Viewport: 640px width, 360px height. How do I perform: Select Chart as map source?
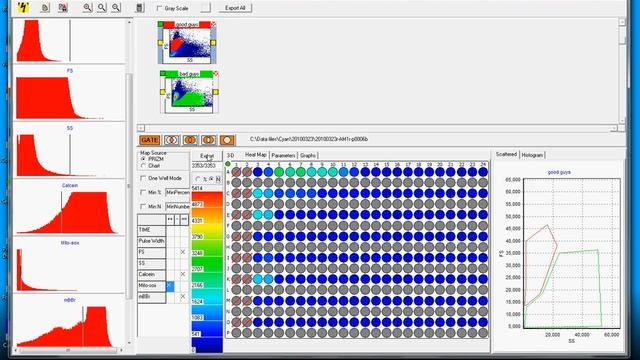(x=143, y=166)
